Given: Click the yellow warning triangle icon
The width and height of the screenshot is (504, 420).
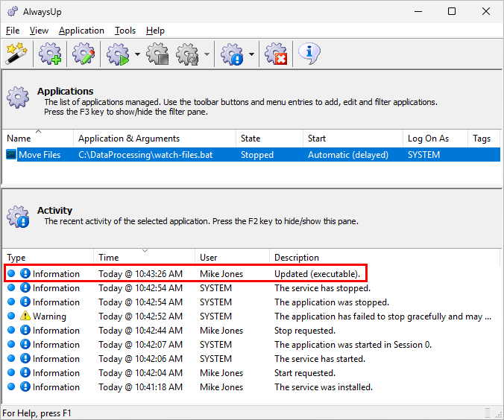Looking at the screenshot, I should 25,316.
